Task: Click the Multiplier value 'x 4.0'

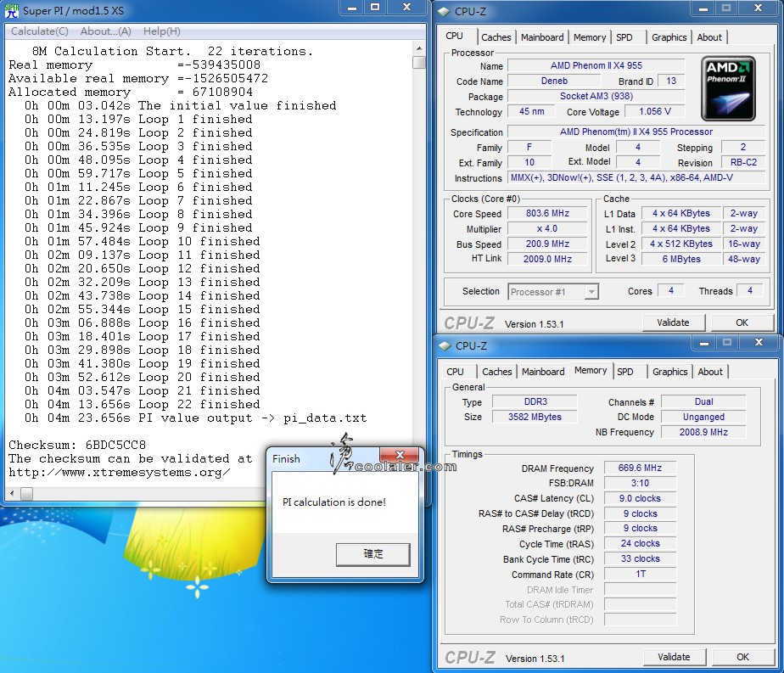Action: pos(547,228)
